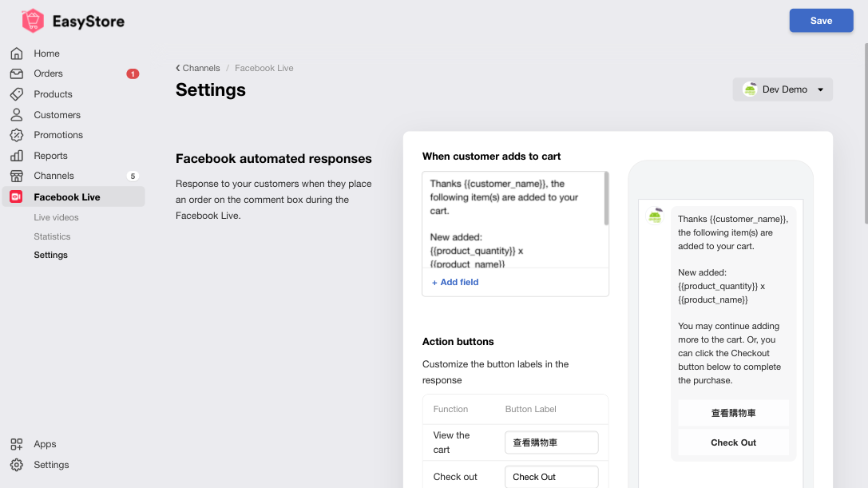
Task: Click the Action buttons heading
Action: pos(458,342)
